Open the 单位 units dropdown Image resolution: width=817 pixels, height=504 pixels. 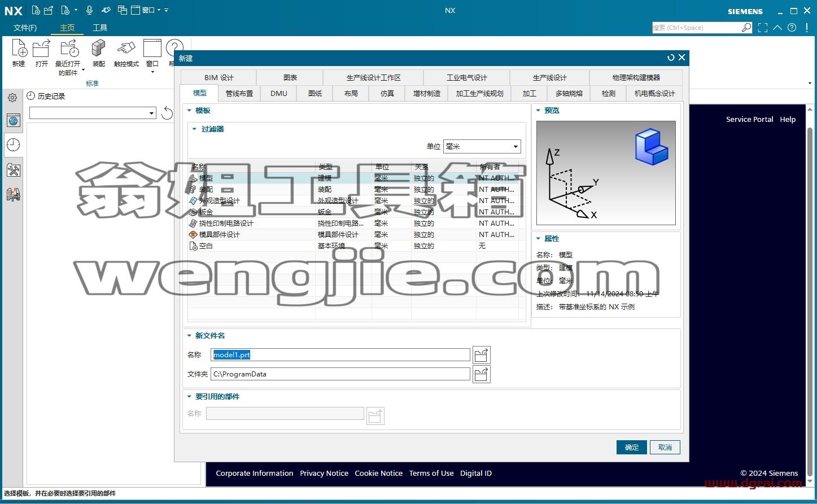tap(482, 147)
